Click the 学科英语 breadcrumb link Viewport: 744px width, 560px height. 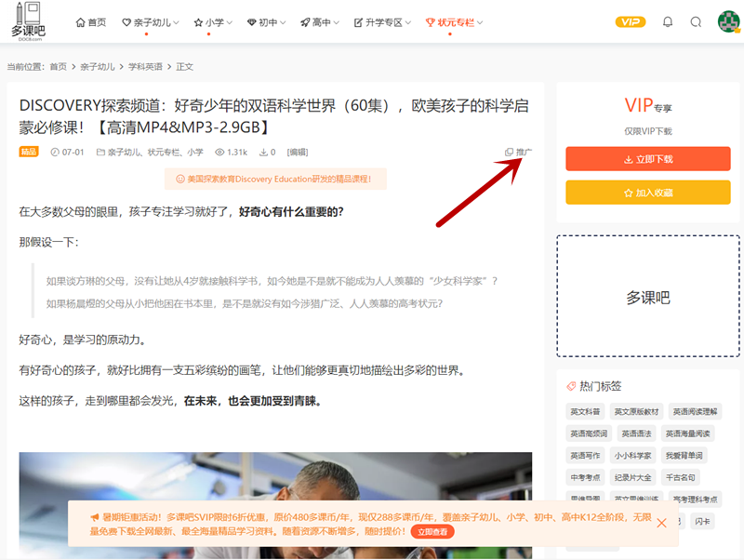(x=145, y=67)
